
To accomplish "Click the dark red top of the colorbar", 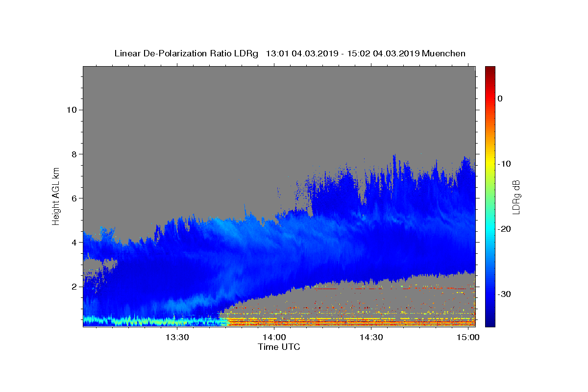I will pyautogui.click(x=490, y=70).
